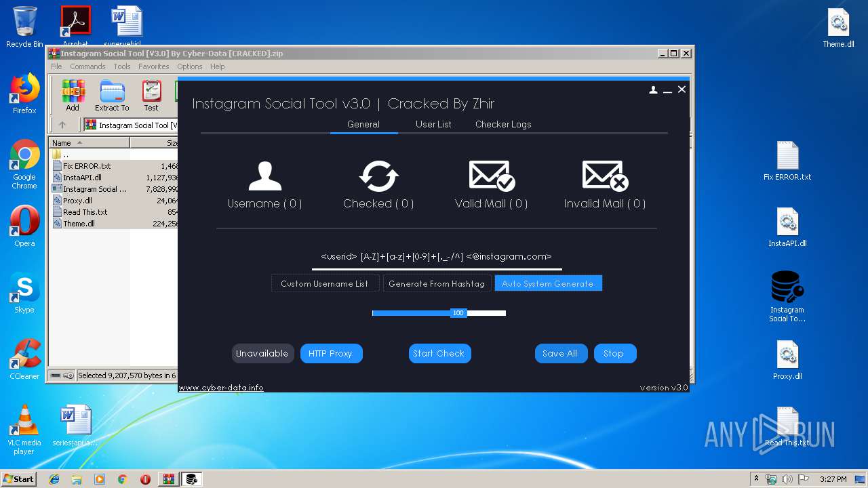Open WinRAR Favorites menu
This screenshot has width=868, height=488.
(x=154, y=66)
